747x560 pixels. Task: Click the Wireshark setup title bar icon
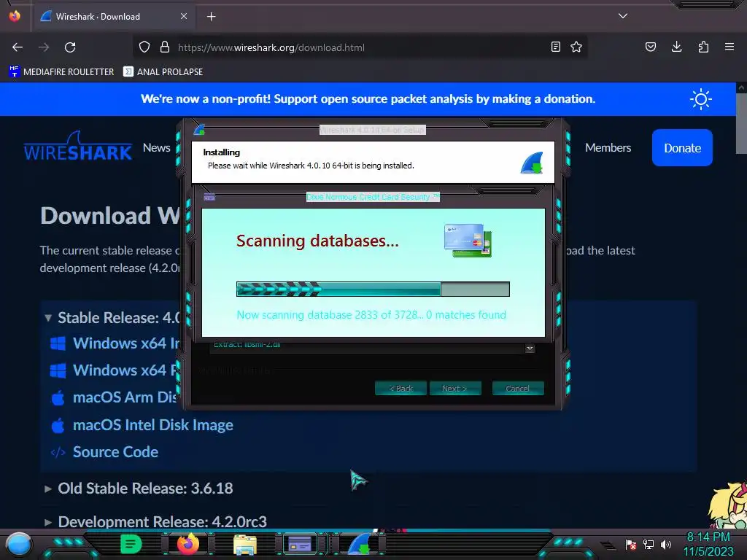199,130
